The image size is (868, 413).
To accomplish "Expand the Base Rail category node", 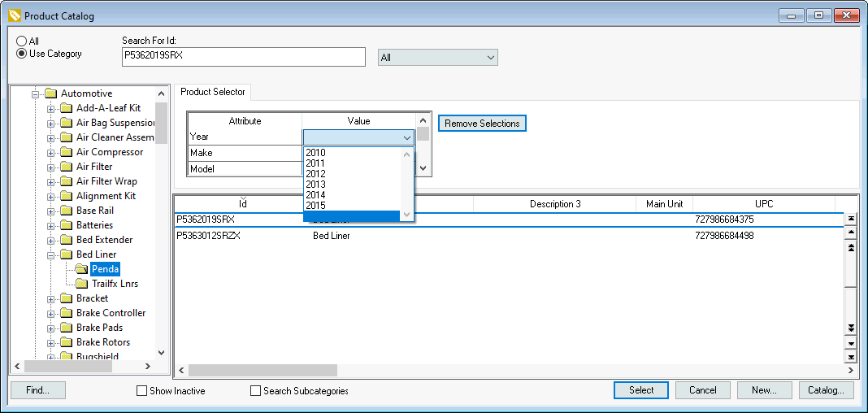I will point(51,211).
